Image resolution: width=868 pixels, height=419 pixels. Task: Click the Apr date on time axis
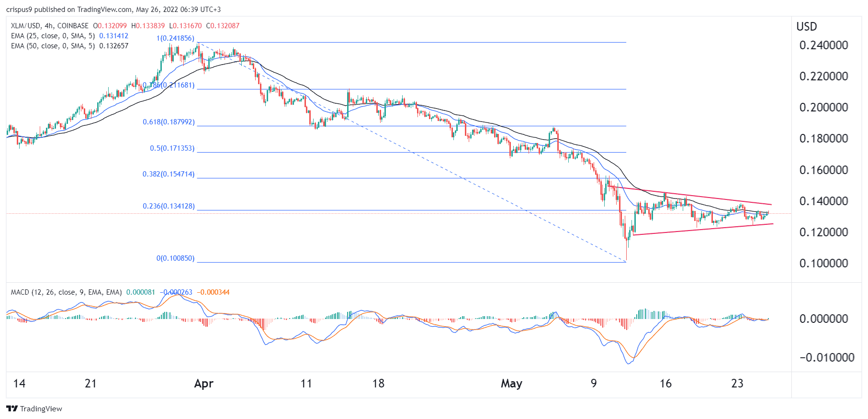(x=204, y=384)
